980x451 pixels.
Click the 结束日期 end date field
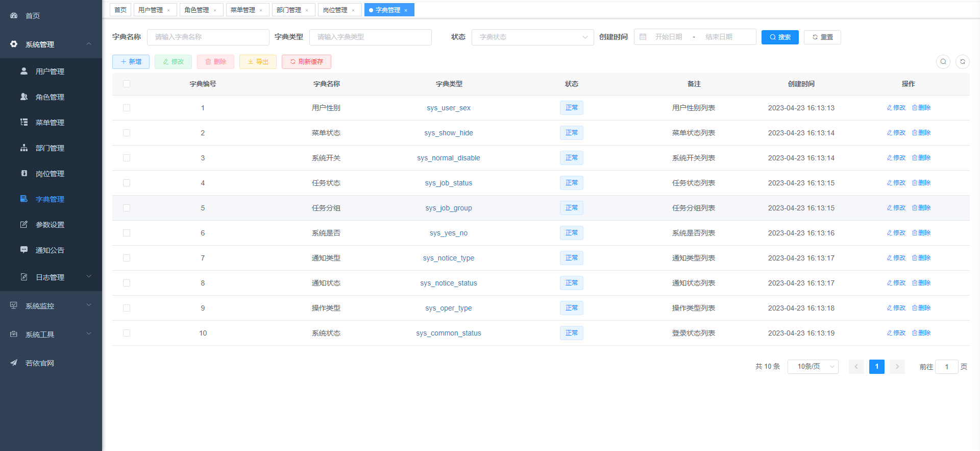[x=719, y=37]
